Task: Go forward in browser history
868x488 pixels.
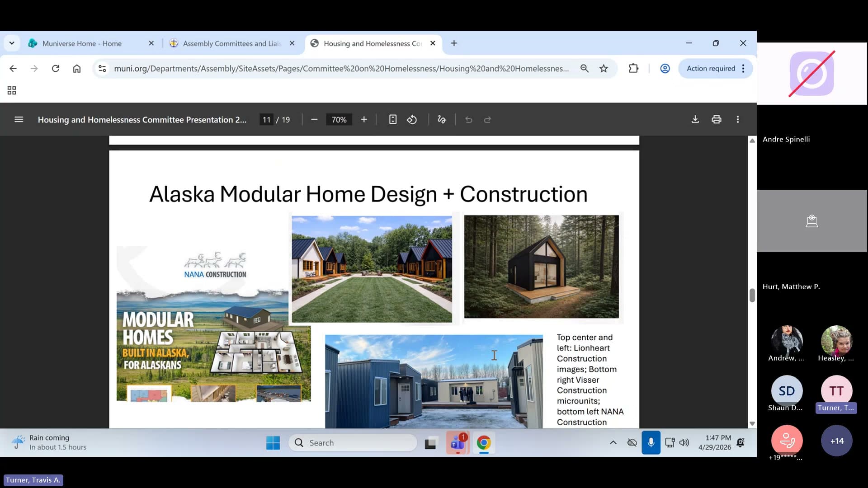Action: coord(34,69)
